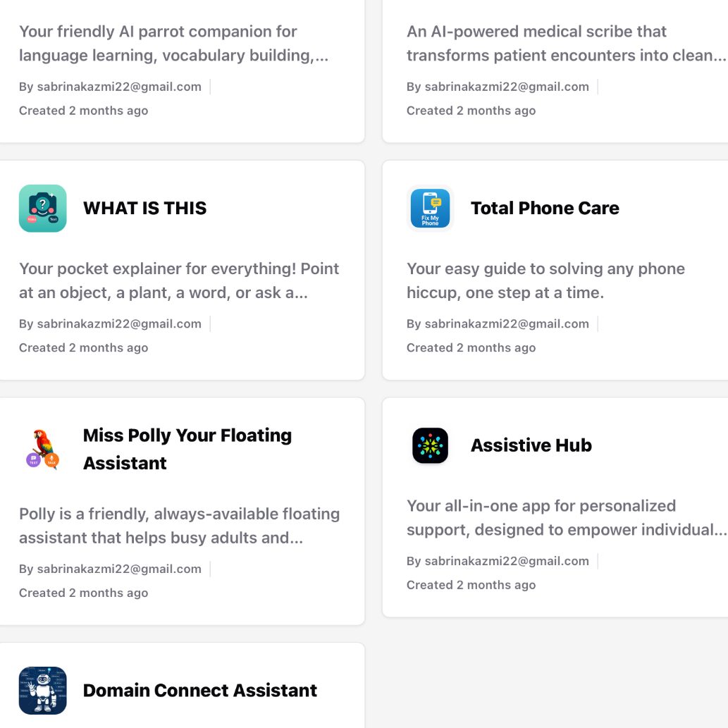728x728 pixels.
Task: Select Miss Polly Your Floating Assistant title
Action: tap(187, 449)
